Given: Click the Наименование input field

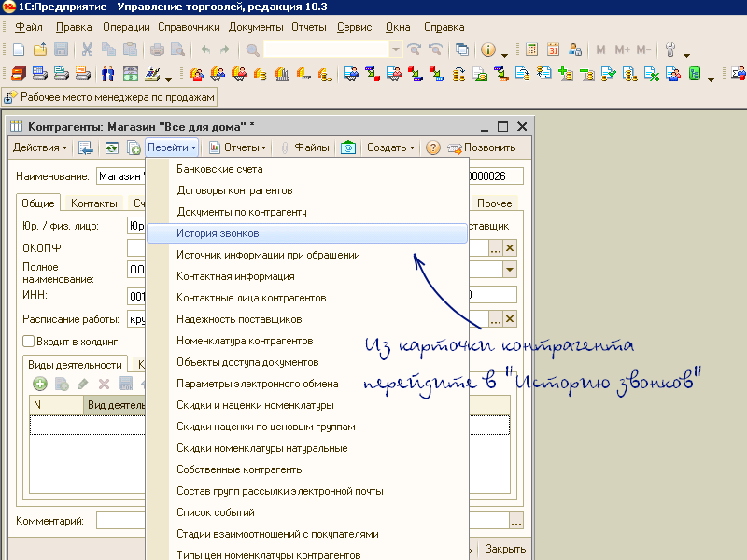Looking at the screenshot, I should tap(121, 176).
